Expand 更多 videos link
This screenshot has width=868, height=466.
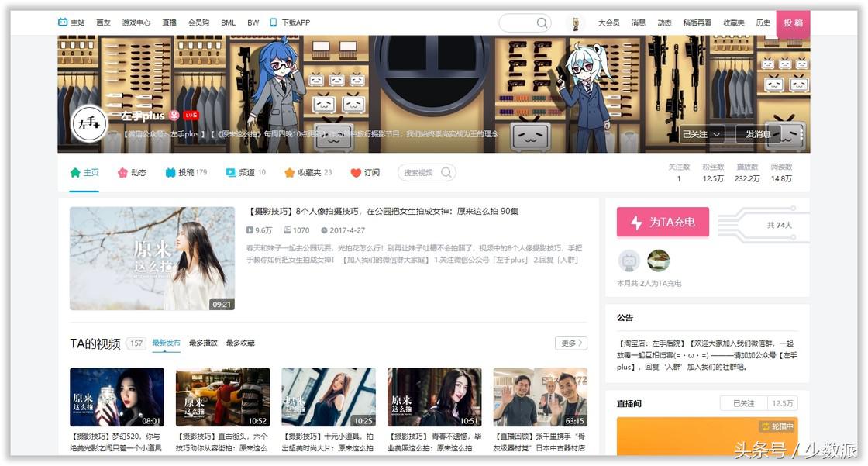(x=570, y=343)
